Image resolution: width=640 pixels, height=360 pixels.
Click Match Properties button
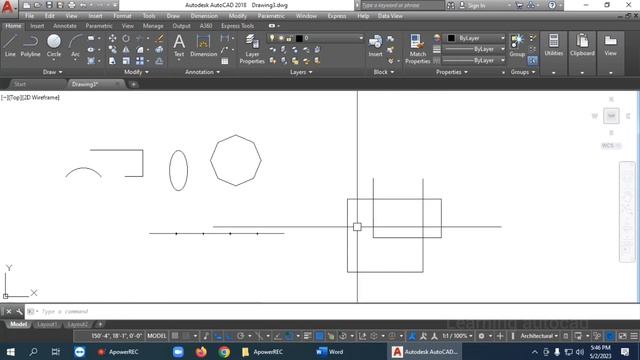pos(418,49)
